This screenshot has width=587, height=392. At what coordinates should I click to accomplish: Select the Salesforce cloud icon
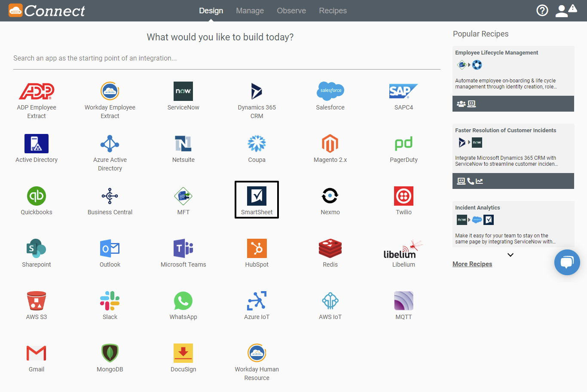330,91
